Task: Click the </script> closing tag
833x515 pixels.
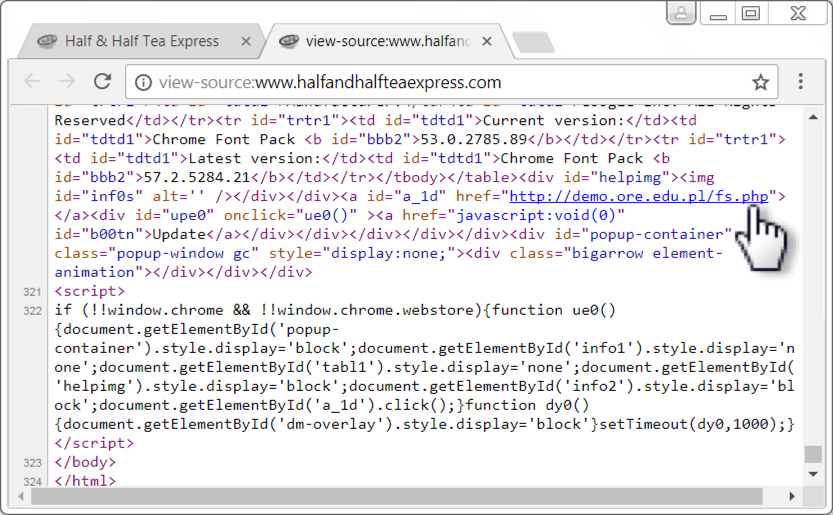Action: pos(94,443)
